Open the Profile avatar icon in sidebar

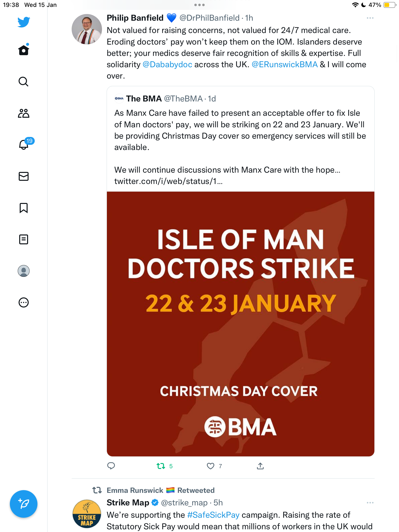coord(24,271)
